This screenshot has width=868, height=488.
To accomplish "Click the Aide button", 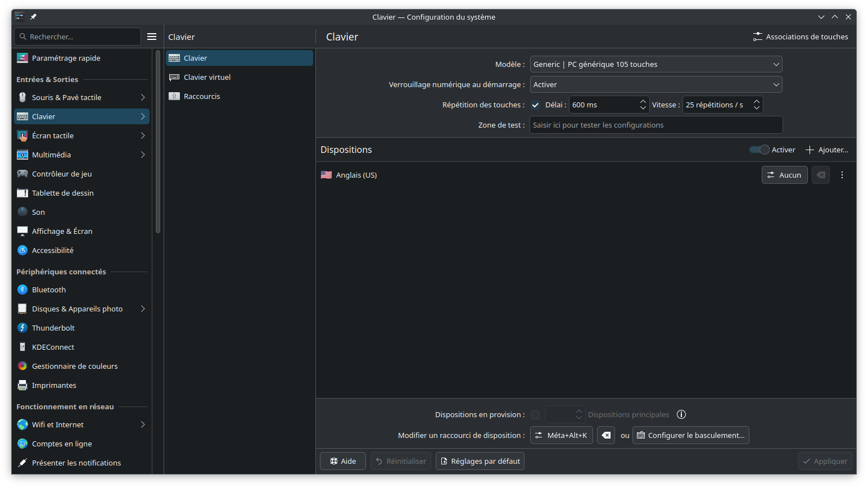I will (343, 461).
